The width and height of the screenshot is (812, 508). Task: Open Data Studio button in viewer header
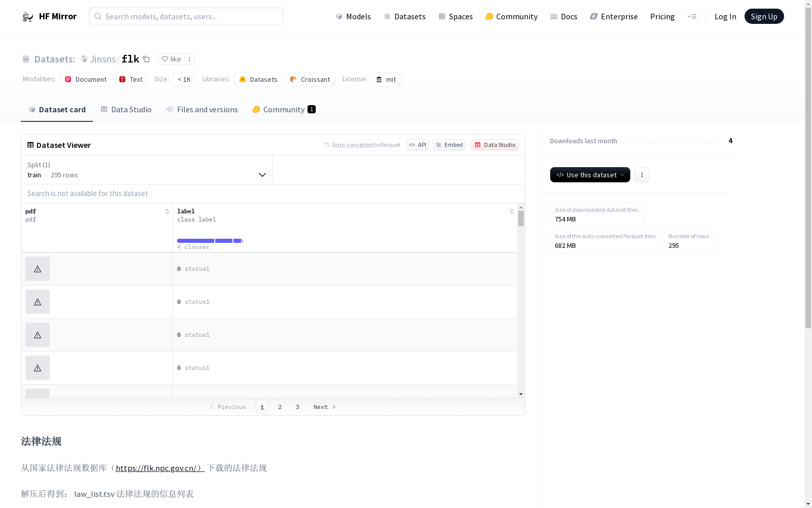point(495,145)
